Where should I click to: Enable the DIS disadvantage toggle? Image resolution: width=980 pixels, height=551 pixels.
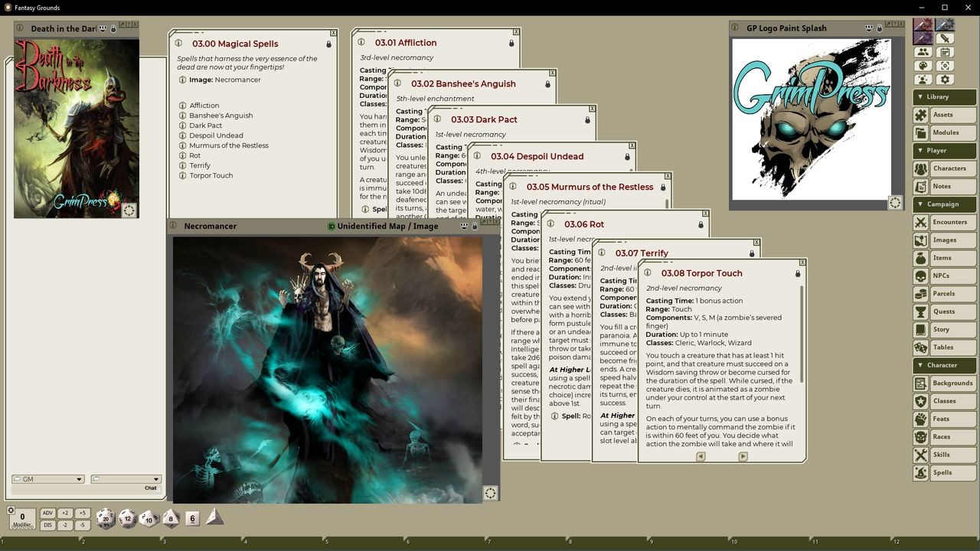47,524
